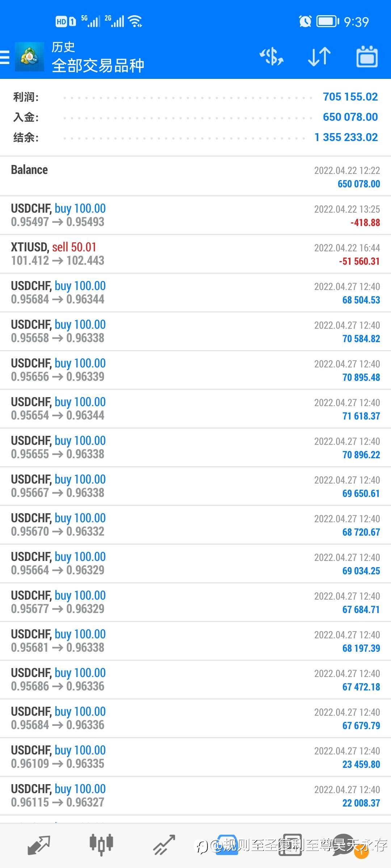The width and height of the screenshot is (391, 868).
Task: Open the candlestick Chart tab
Action: coord(101,845)
